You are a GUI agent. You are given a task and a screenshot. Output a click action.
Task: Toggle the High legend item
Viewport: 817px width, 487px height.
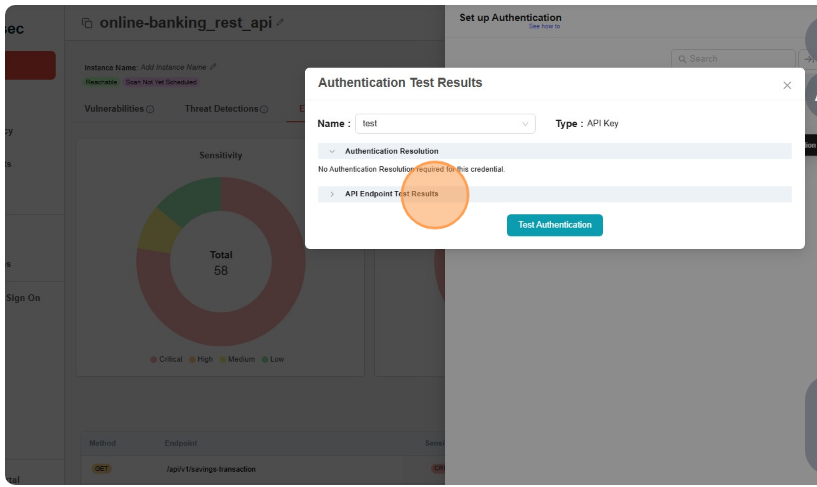(x=201, y=359)
